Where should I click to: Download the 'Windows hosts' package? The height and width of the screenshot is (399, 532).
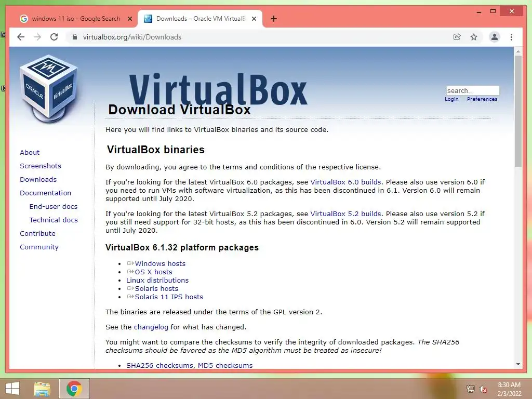coord(160,263)
